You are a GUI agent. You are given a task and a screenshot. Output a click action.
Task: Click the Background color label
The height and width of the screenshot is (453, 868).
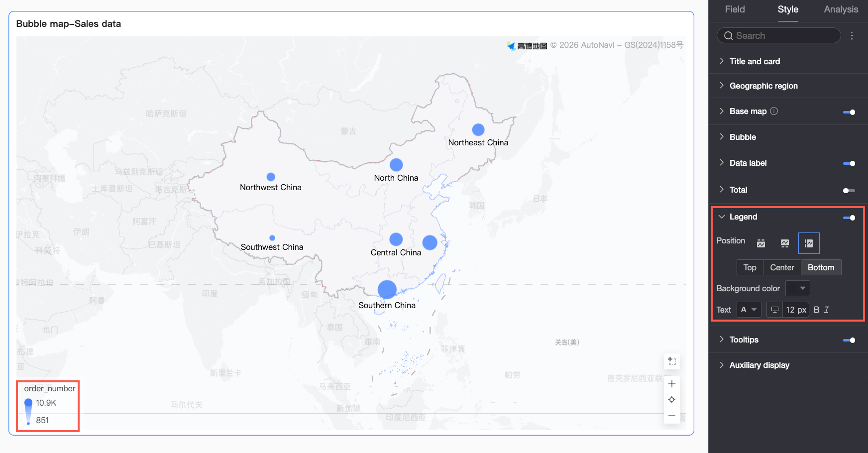tap(748, 289)
